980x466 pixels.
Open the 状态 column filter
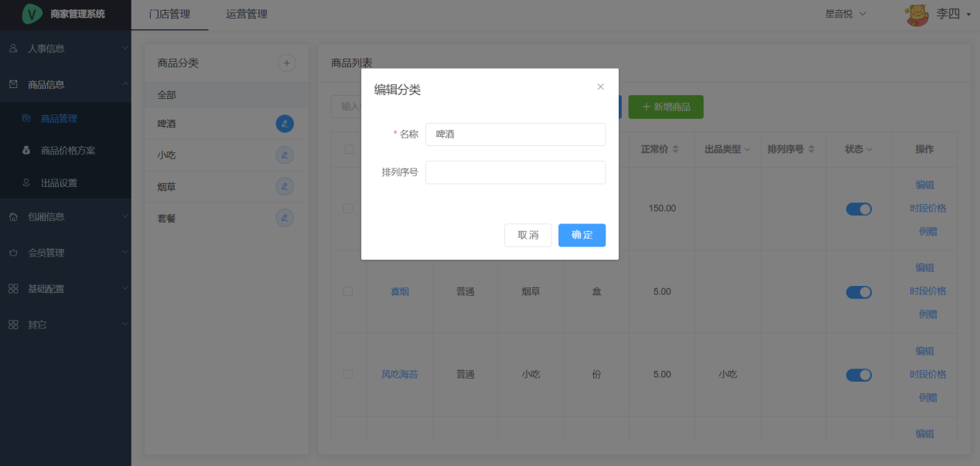(x=869, y=150)
